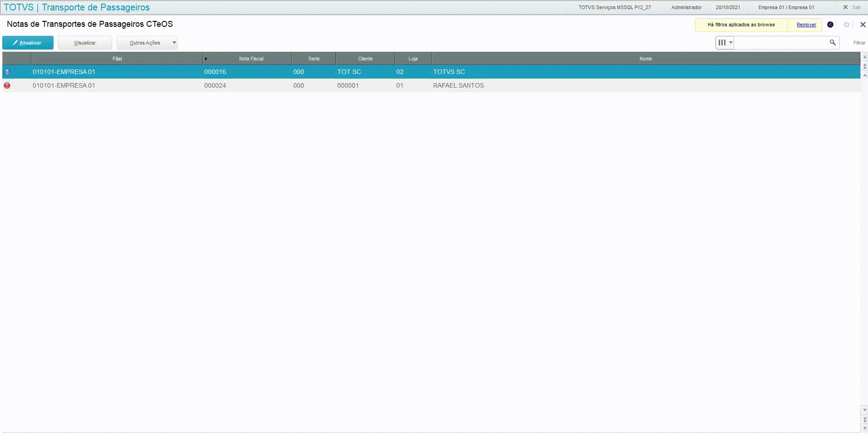868x435 pixels.
Task: Close the CTeOS browse window
Action: 863,25
